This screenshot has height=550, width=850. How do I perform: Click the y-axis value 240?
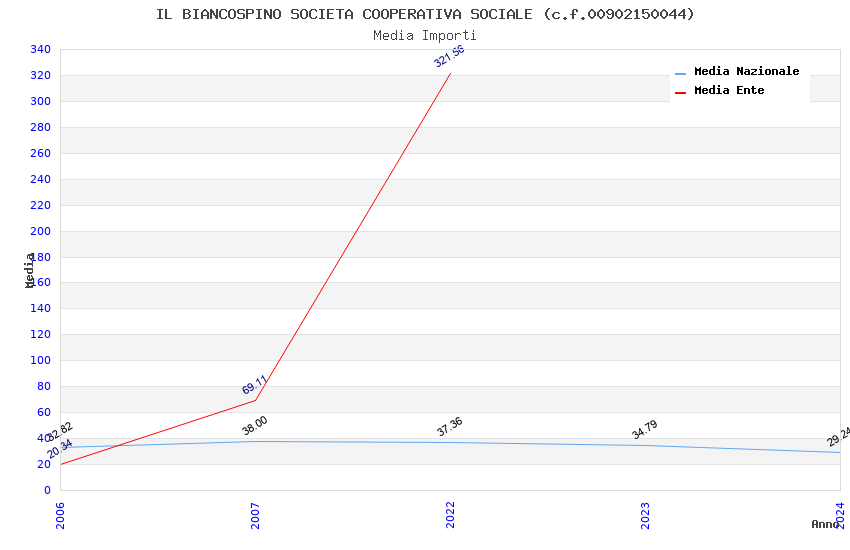tap(40, 179)
